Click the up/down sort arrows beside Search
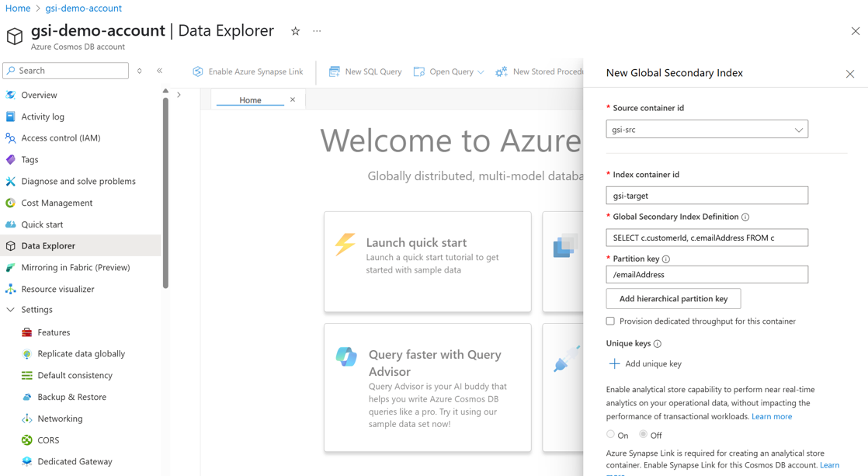The image size is (868, 476). coord(140,71)
